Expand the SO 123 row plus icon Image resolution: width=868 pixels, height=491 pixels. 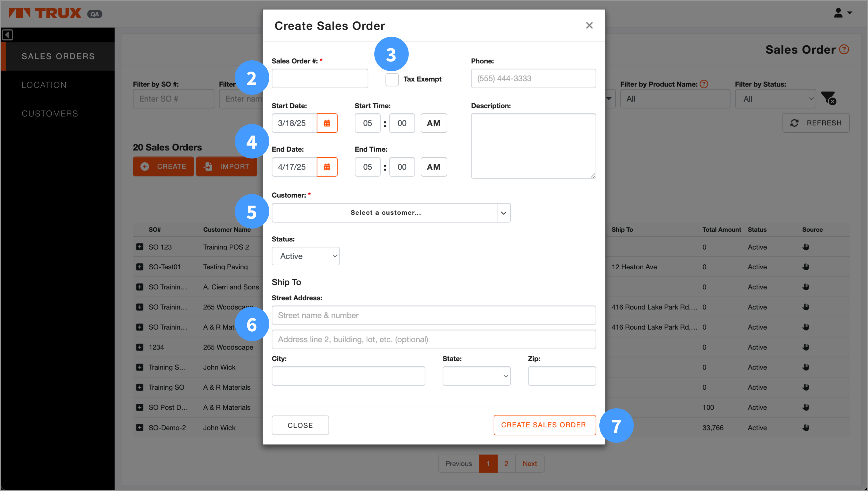139,247
